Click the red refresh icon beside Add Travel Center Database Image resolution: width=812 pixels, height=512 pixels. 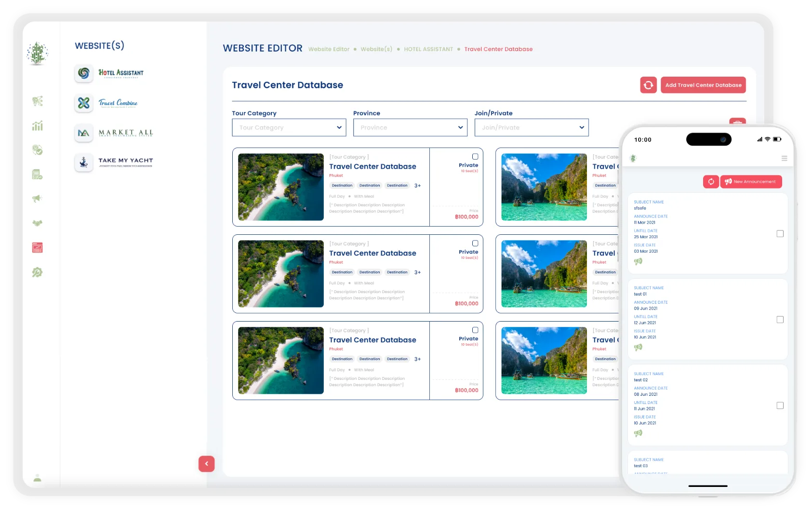pyautogui.click(x=648, y=85)
